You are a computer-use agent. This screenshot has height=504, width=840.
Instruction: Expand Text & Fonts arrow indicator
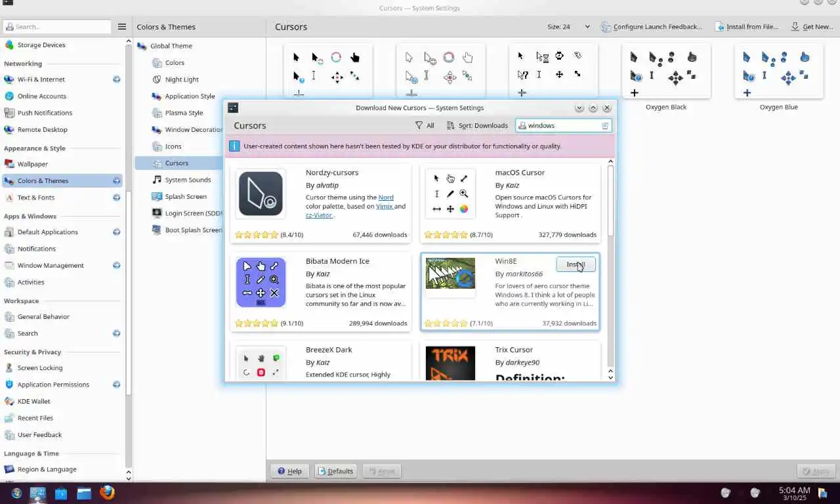coord(116,198)
